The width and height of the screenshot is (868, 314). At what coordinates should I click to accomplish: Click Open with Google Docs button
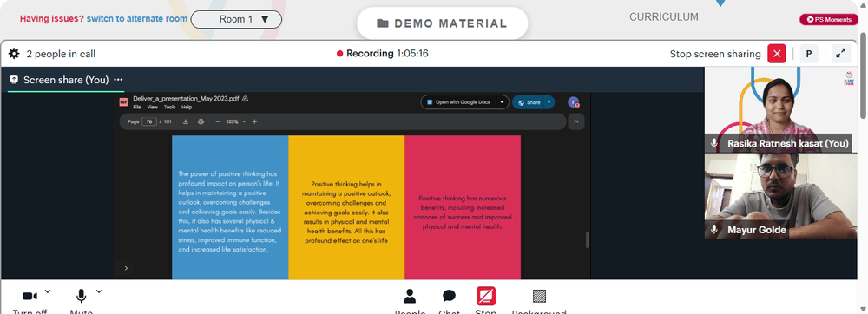pos(458,102)
